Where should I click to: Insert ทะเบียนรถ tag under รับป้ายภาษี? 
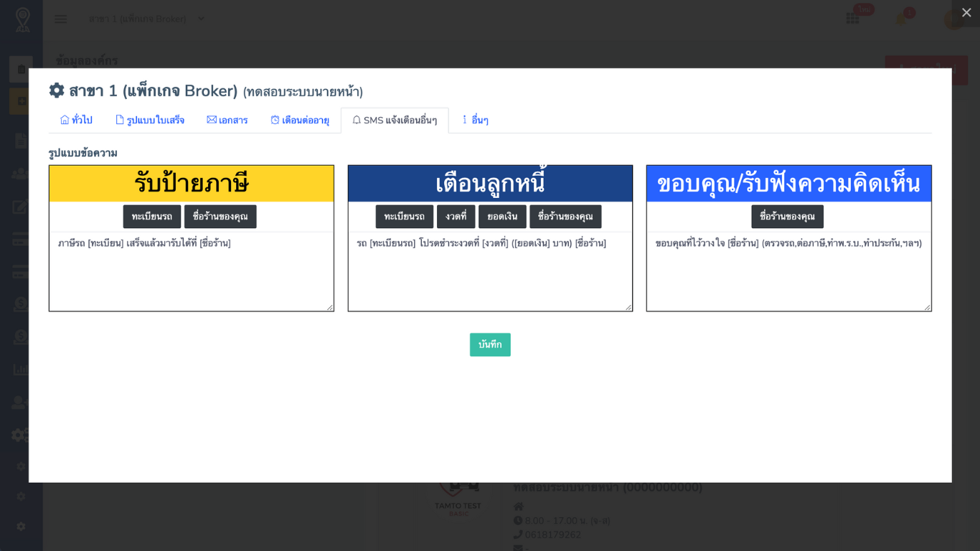pyautogui.click(x=152, y=217)
